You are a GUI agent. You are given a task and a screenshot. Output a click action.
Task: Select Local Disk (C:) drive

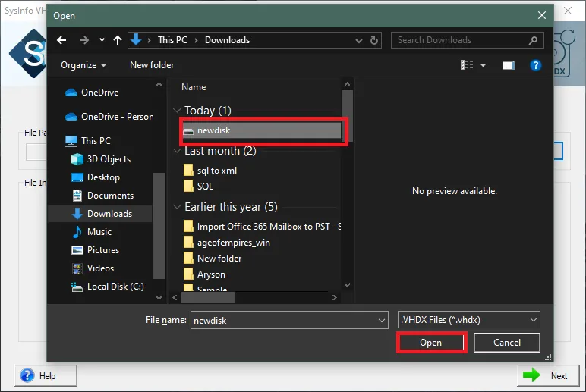click(115, 287)
